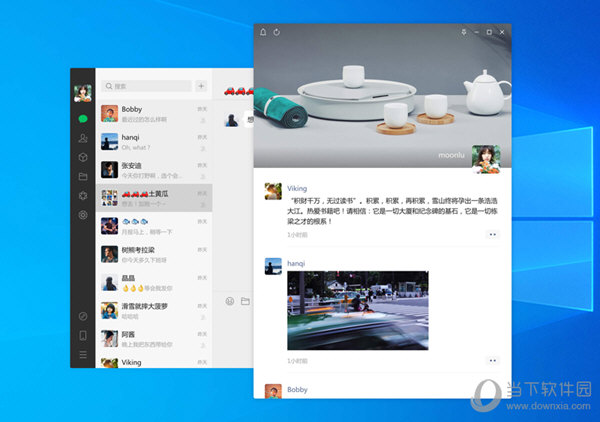Open the Chats icon in the sidebar

click(x=82, y=118)
